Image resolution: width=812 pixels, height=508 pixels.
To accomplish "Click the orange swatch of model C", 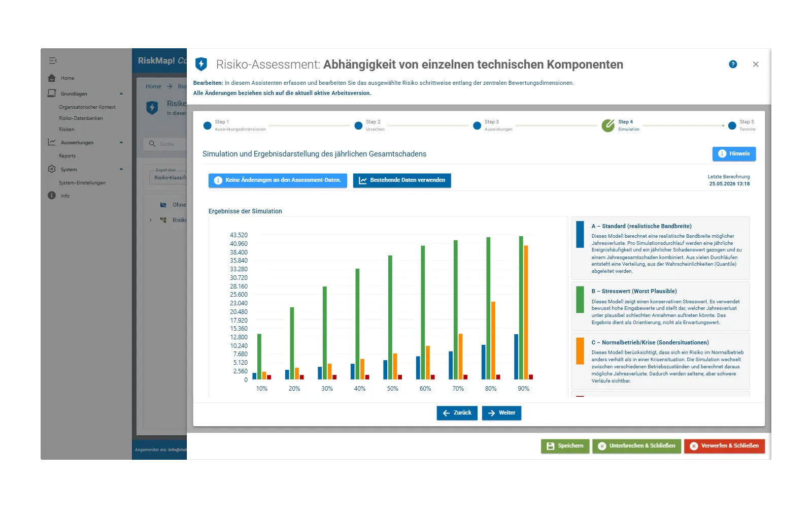I will [580, 351].
